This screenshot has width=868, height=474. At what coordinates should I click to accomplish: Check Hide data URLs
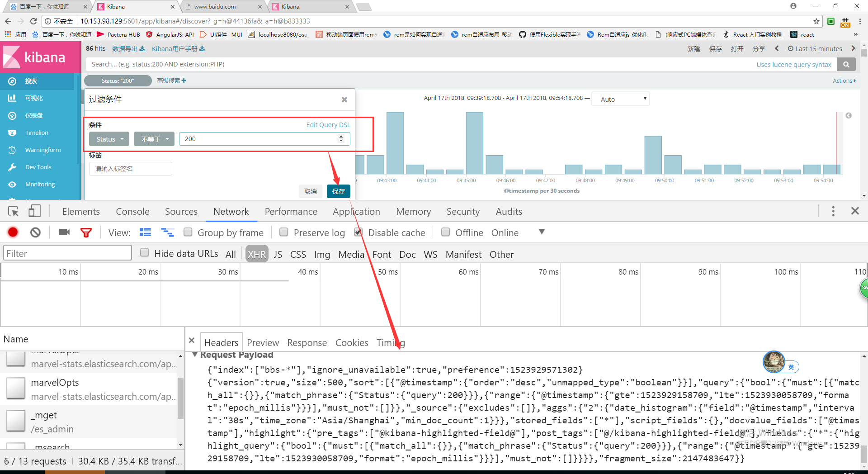pyautogui.click(x=145, y=252)
